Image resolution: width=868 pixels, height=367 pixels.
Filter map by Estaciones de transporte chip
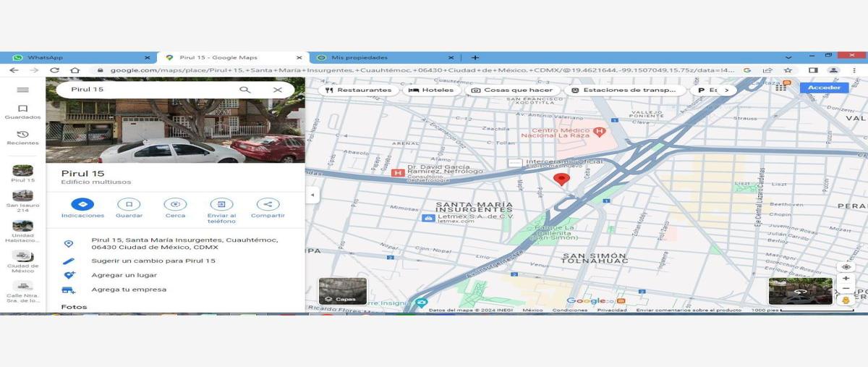pyautogui.click(x=624, y=90)
